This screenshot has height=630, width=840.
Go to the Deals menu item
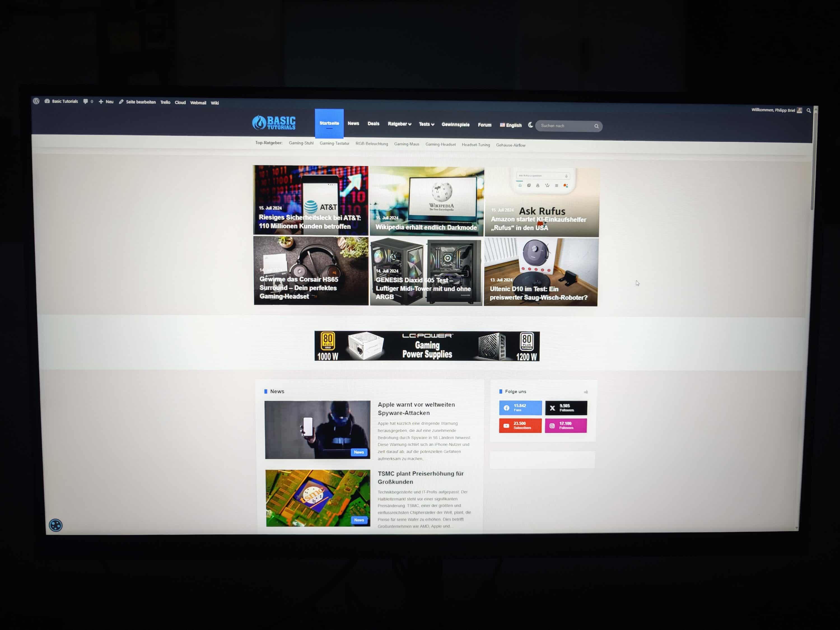pyautogui.click(x=373, y=123)
